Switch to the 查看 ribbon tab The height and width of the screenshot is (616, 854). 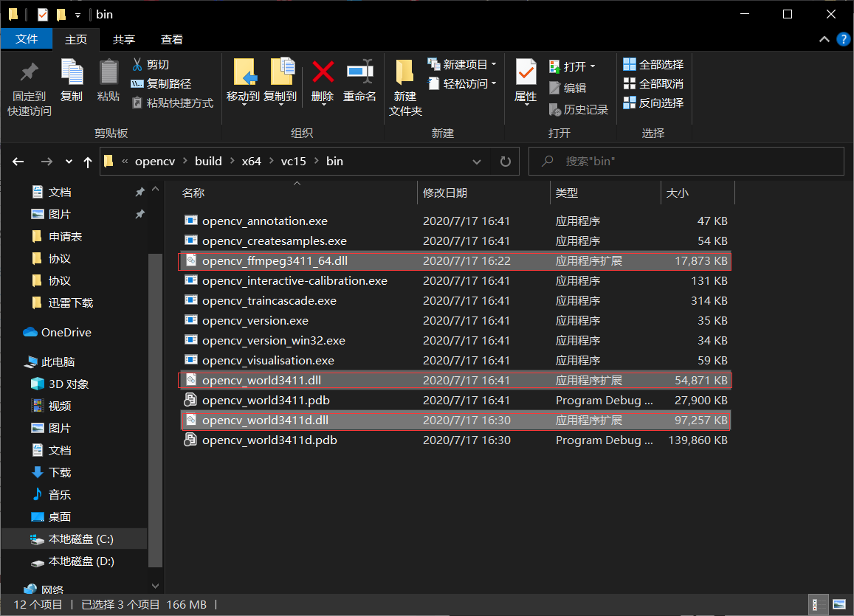pyautogui.click(x=170, y=39)
